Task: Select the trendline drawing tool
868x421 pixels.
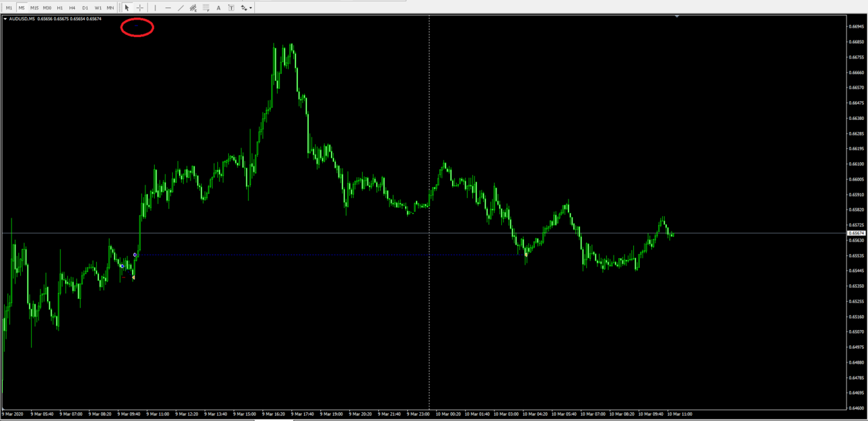Action: tap(180, 8)
